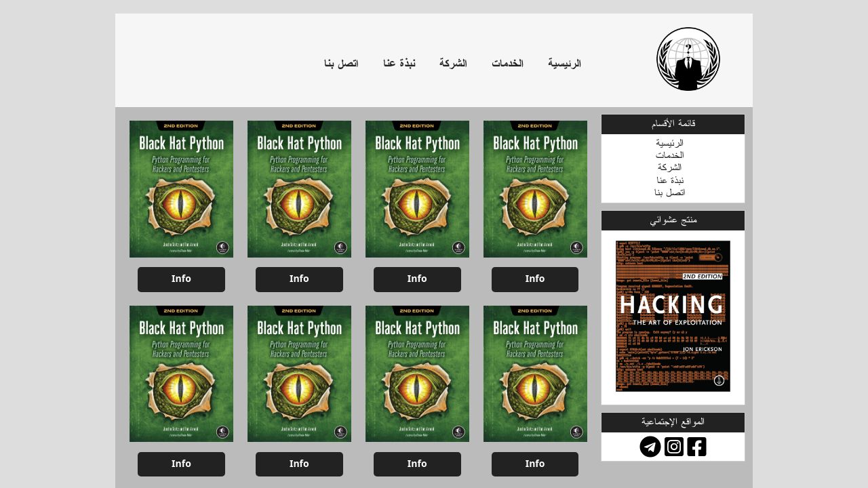Open الخدمات in the top navigation bar
868x488 pixels.
(x=508, y=63)
